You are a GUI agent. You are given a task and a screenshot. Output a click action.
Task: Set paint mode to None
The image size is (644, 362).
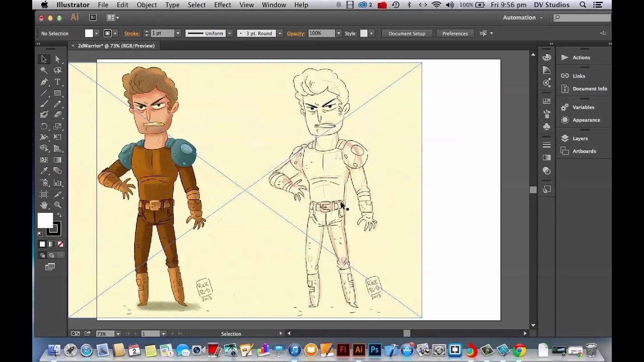click(x=60, y=244)
